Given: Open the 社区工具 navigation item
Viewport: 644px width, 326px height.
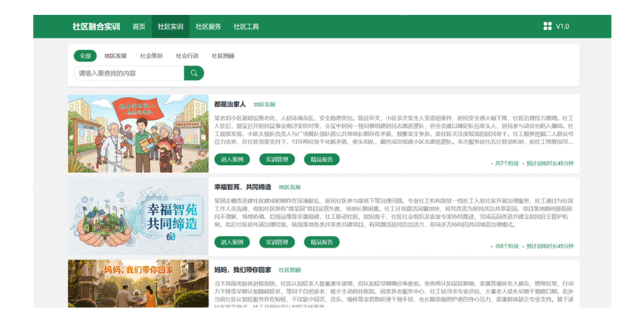Looking at the screenshot, I should 246,27.
